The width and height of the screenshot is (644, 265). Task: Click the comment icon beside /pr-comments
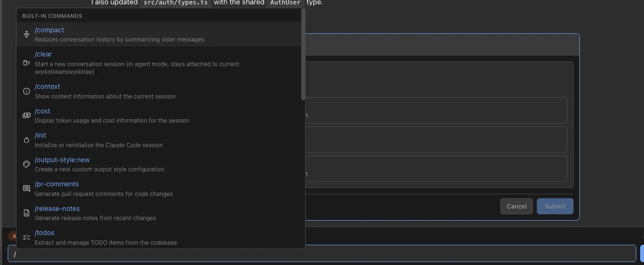point(27,189)
